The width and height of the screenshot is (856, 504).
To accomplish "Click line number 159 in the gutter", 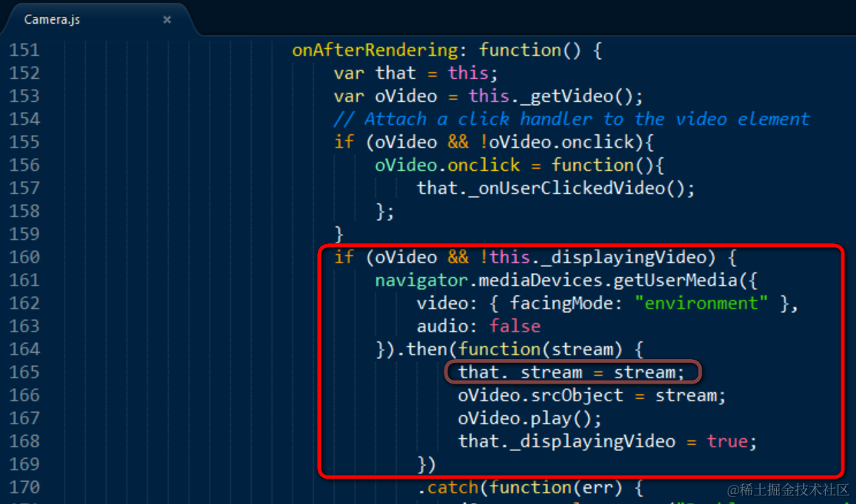I will (x=25, y=234).
